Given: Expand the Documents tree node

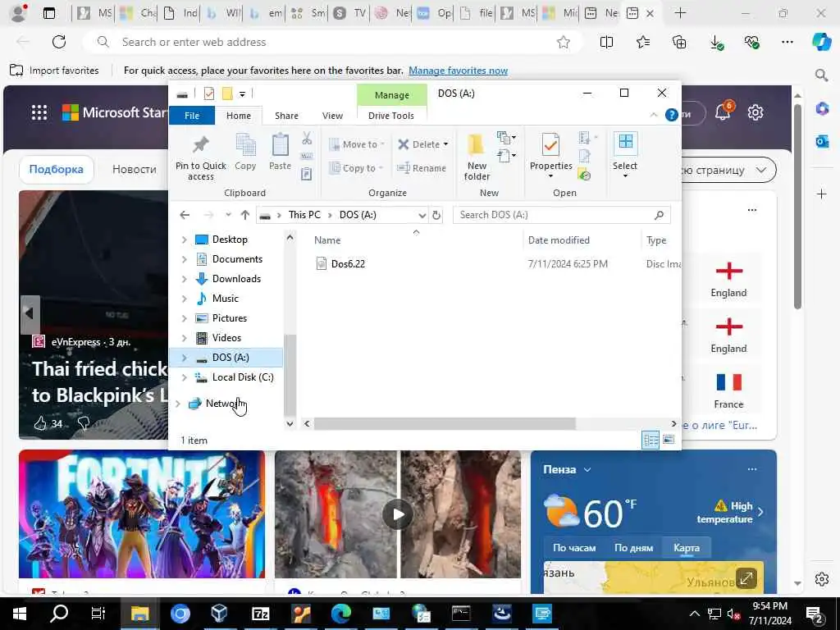Looking at the screenshot, I should click(x=185, y=259).
